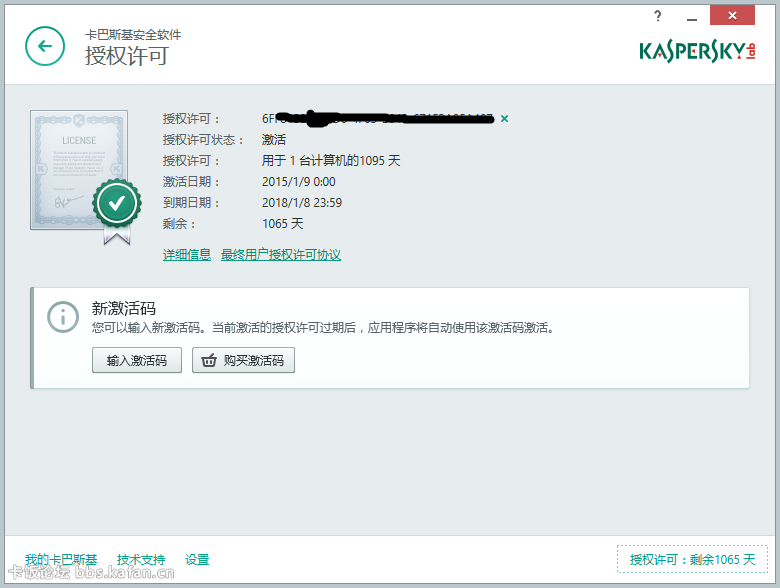Go back using the circular arrow button
Image resolution: width=780 pixels, height=588 pixels.
coord(45,46)
